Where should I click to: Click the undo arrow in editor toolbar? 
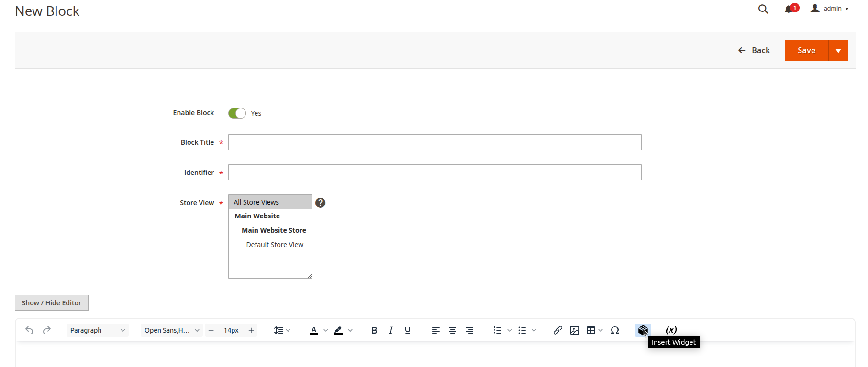click(x=29, y=330)
